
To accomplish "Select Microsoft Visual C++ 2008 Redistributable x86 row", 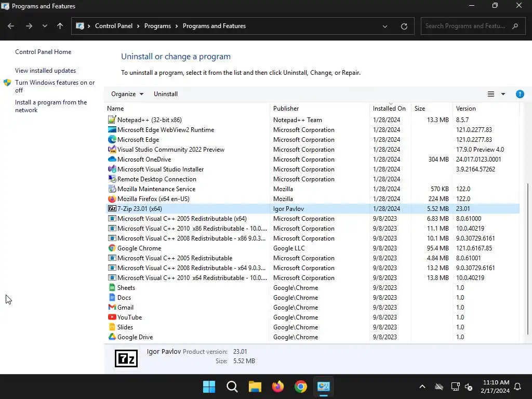I will 312,238.
